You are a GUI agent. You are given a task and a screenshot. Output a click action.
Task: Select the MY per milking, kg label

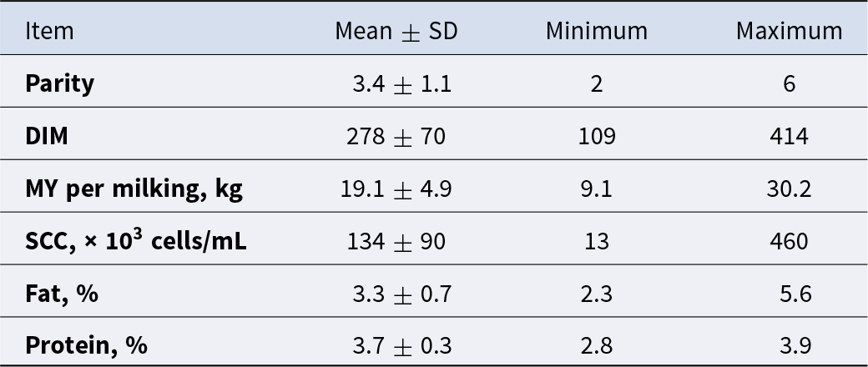134,189
